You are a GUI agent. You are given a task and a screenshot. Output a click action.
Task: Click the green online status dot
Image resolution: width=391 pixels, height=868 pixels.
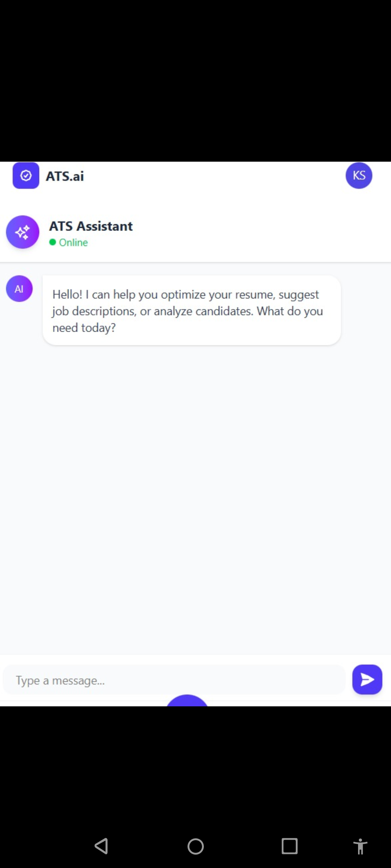tap(52, 242)
